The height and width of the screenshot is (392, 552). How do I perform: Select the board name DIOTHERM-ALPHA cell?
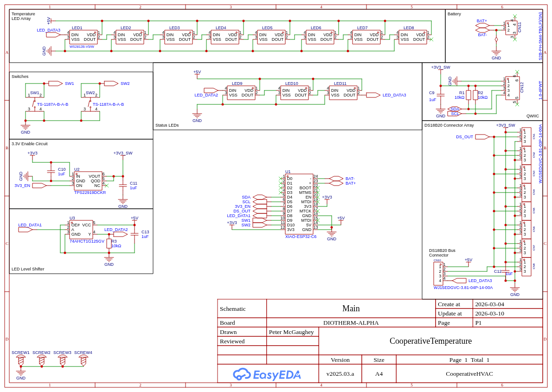tap(351, 322)
